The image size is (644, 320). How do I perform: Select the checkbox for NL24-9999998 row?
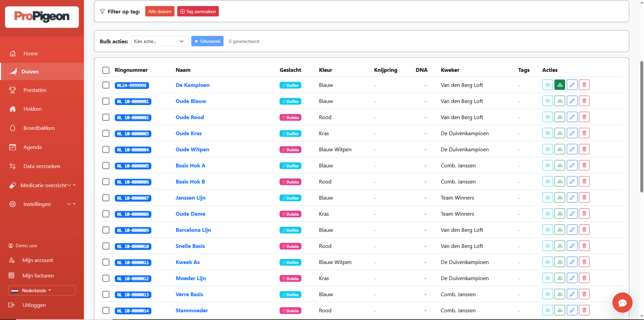coord(106,85)
